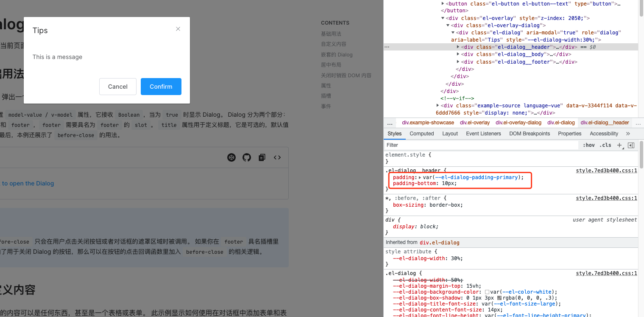The height and width of the screenshot is (317, 644).
Task: Collapse the el-overlay div node
Action: [x=443, y=18]
